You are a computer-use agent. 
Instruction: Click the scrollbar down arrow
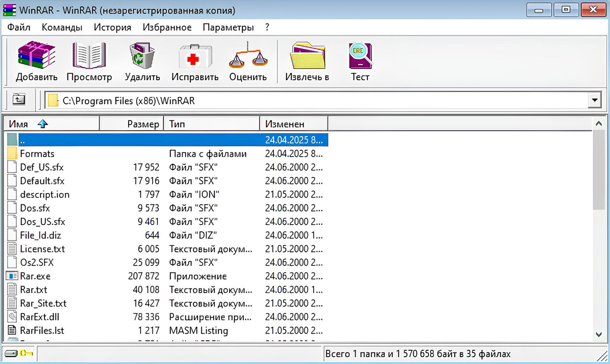598,334
